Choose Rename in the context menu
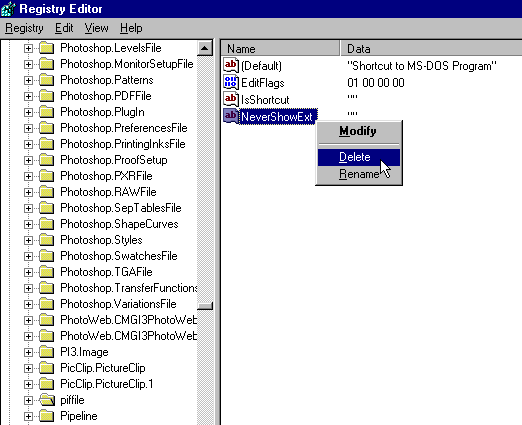 click(359, 174)
